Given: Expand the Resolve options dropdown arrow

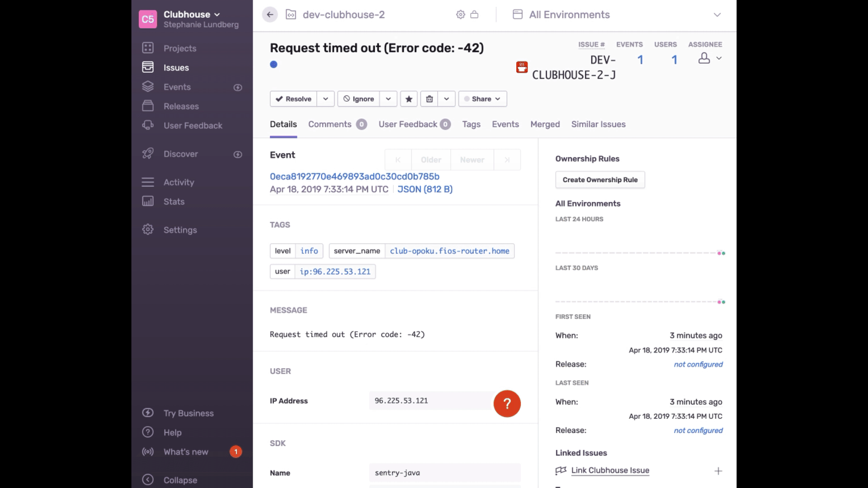Looking at the screenshot, I should 325,99.
